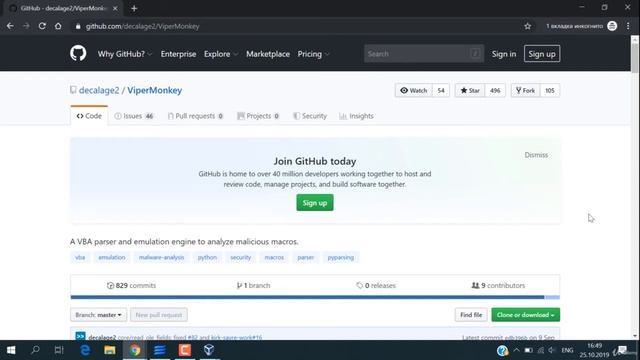
Task: Launch Edge from the taskbar
Action: [x=85, y=350]
